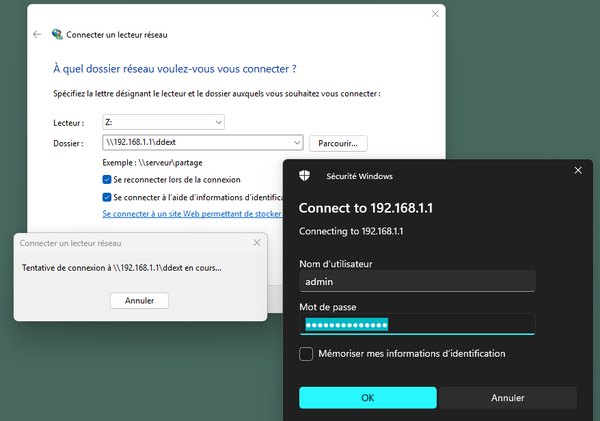Close the Windows Security dialog
This screenshot has width=600, height=421.
point(577,171)
